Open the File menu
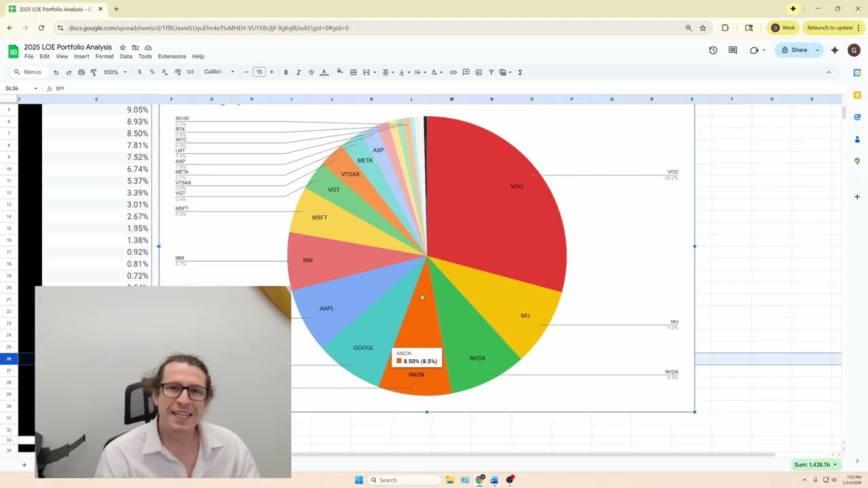 pyautogui.click(x=29, y=56)
